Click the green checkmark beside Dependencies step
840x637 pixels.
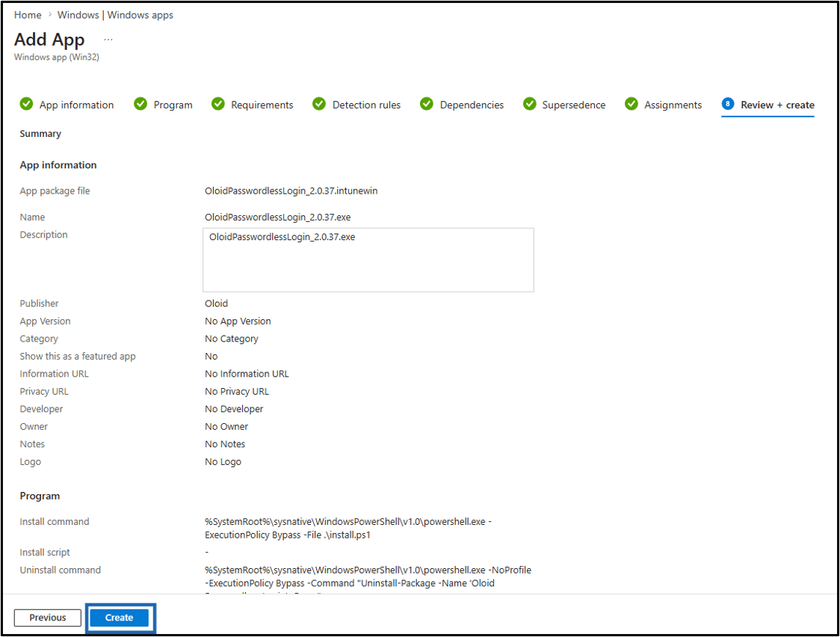427,104
